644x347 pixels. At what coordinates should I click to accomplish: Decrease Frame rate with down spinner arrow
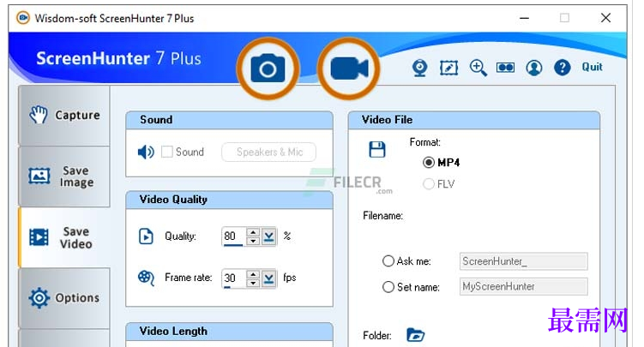pyautogui.click(x=253, y=283)
